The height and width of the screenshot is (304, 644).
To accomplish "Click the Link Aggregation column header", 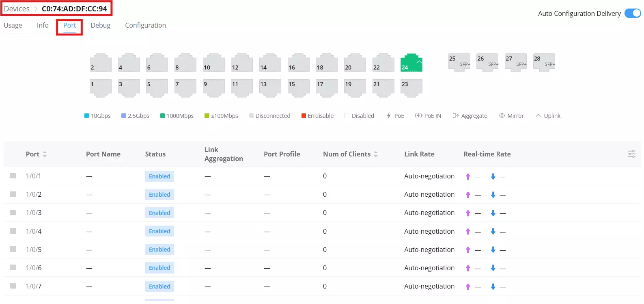I will pyautogui.click(x=224, y=154).
